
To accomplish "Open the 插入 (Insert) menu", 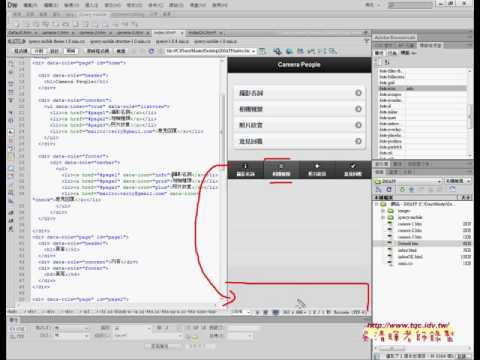I will coord(92,5).
